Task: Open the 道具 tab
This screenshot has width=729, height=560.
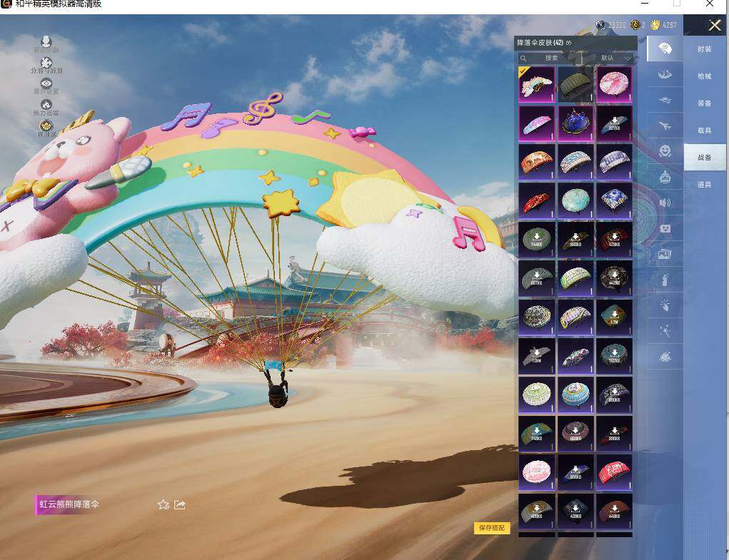Action: point(704,184)
